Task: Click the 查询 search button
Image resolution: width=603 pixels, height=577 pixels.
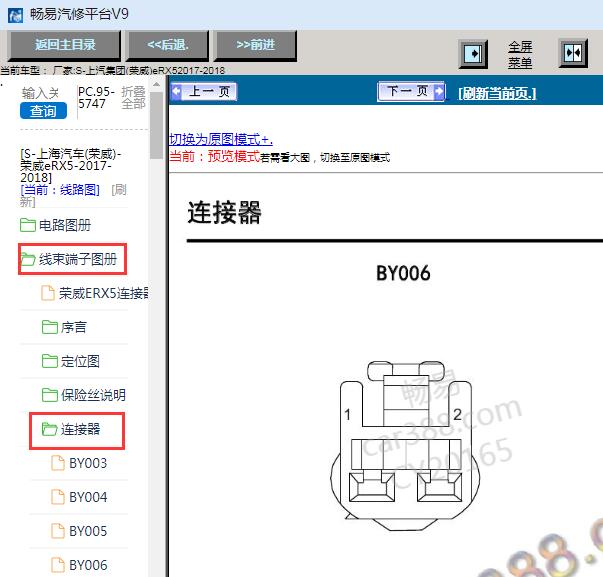Action: (43, 111)
